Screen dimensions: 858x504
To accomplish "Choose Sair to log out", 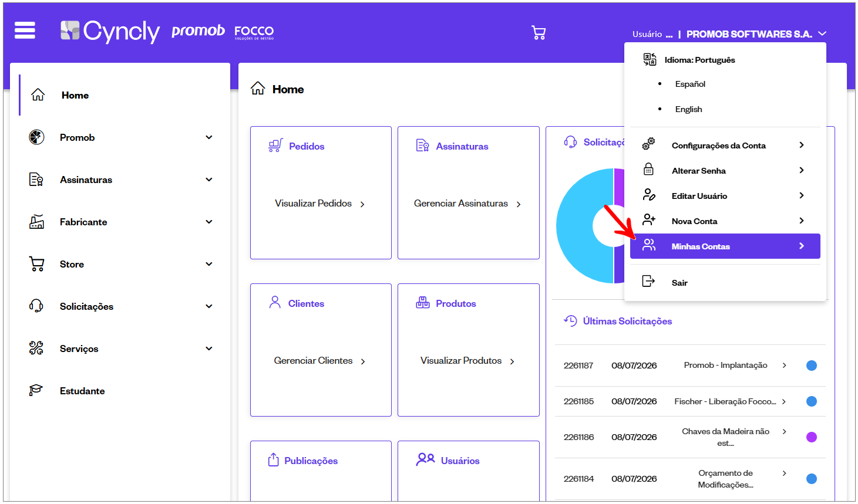I will pyautogui.click(x=725, y=282).
